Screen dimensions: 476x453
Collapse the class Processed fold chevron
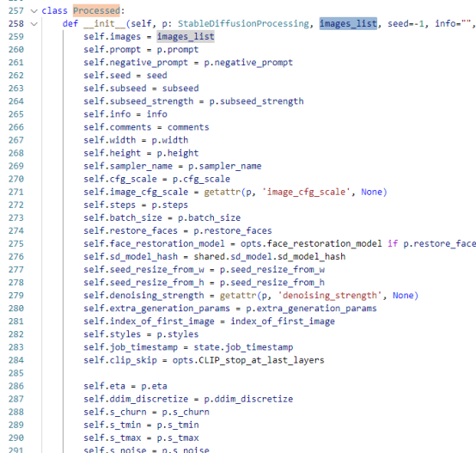34,11
